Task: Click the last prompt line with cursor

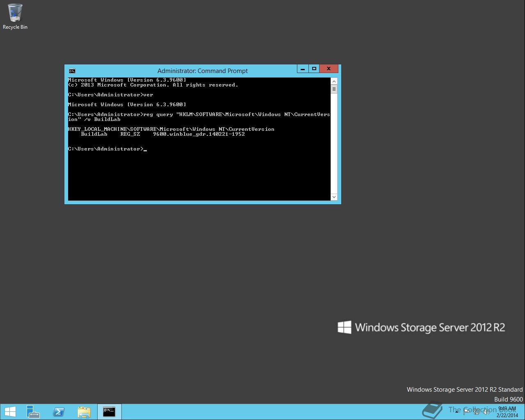Action: pos(107,149)
